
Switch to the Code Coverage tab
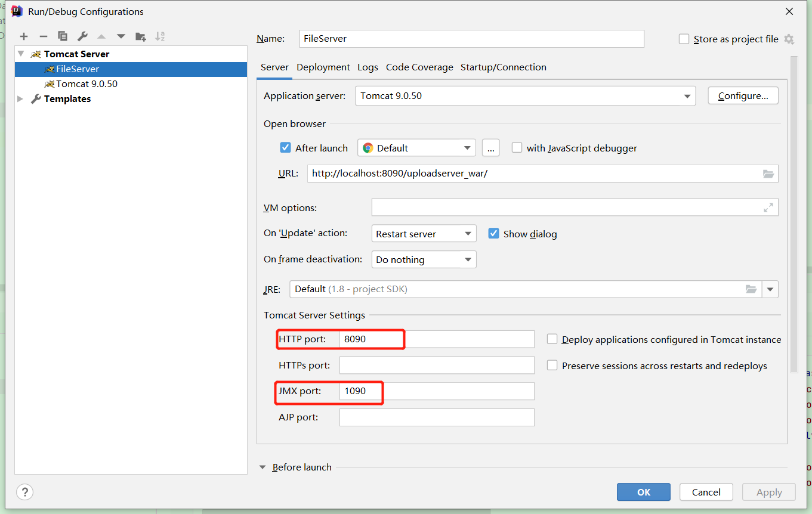[x=419, y=67]
